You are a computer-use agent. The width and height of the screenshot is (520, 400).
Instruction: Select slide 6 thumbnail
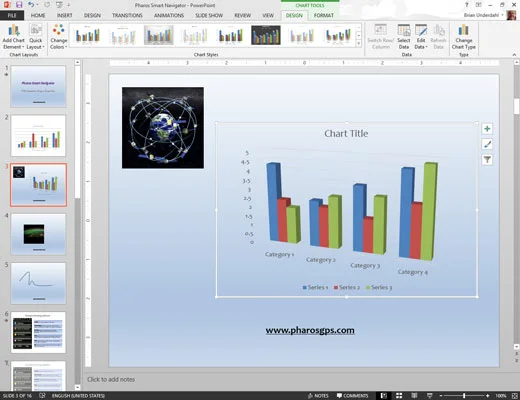(38, 333)
